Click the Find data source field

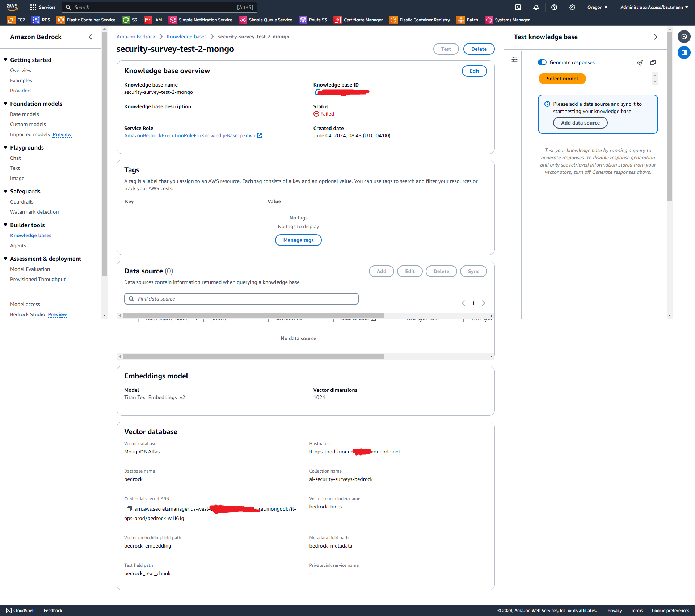(x=241, y=299)
